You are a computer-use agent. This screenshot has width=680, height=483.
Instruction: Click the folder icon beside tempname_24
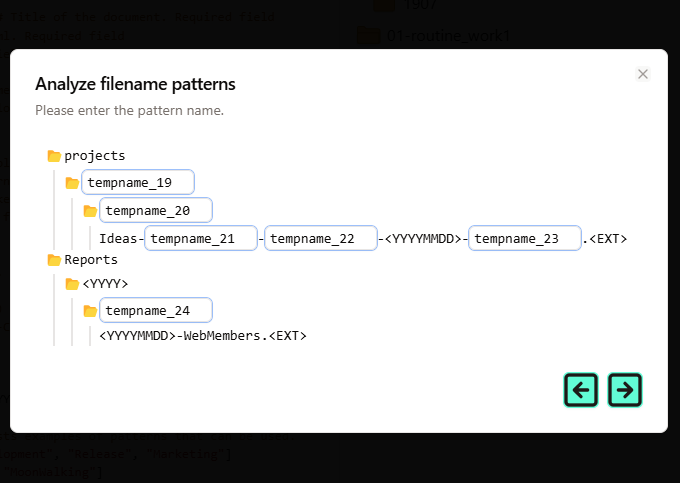click(x=90, y=311)
